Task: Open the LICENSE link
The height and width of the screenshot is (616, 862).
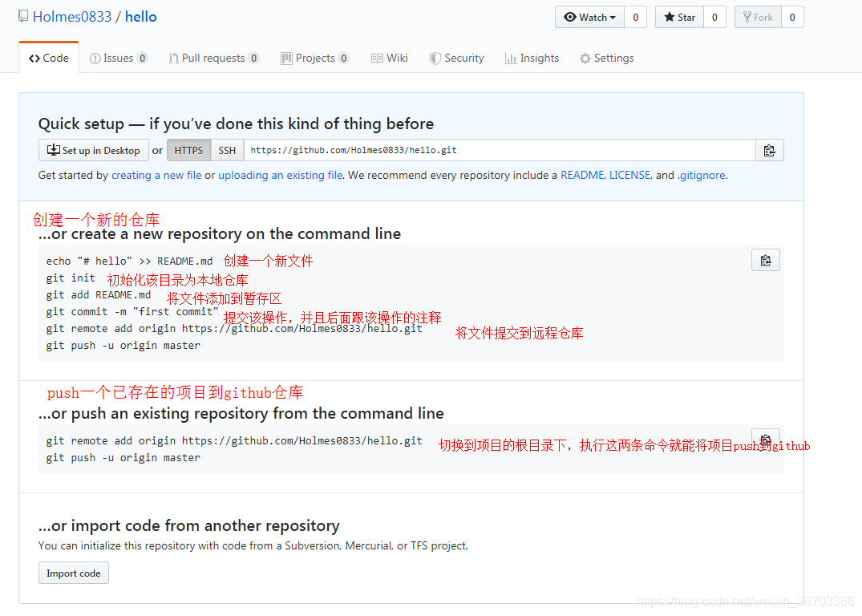Action: [630, 175]
